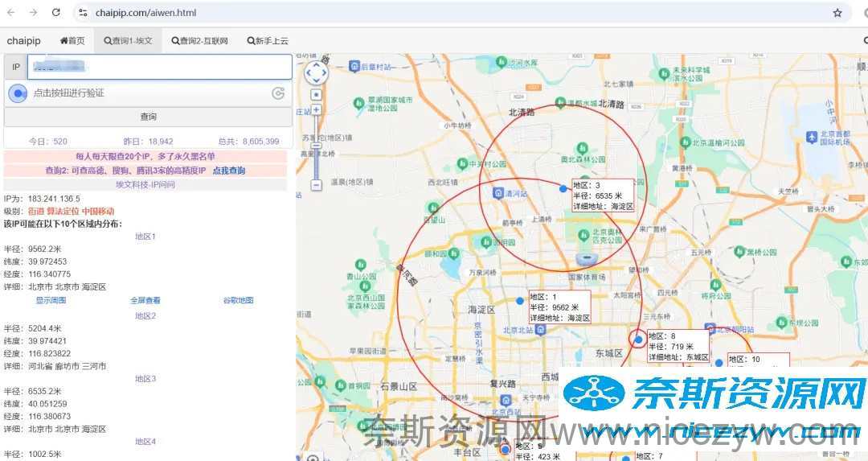Click the map locate button below pan control
Image resolution: width=868 pixels, height=461 pixels.
point(316,95)
